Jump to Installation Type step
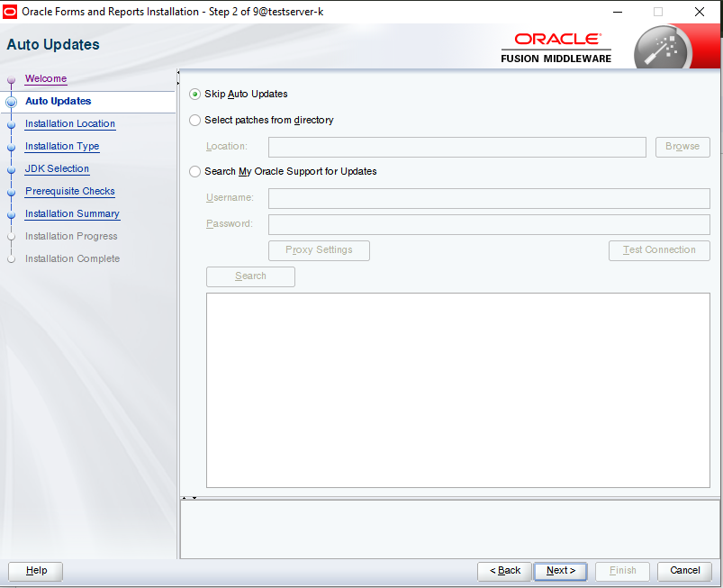 (62, 146)
